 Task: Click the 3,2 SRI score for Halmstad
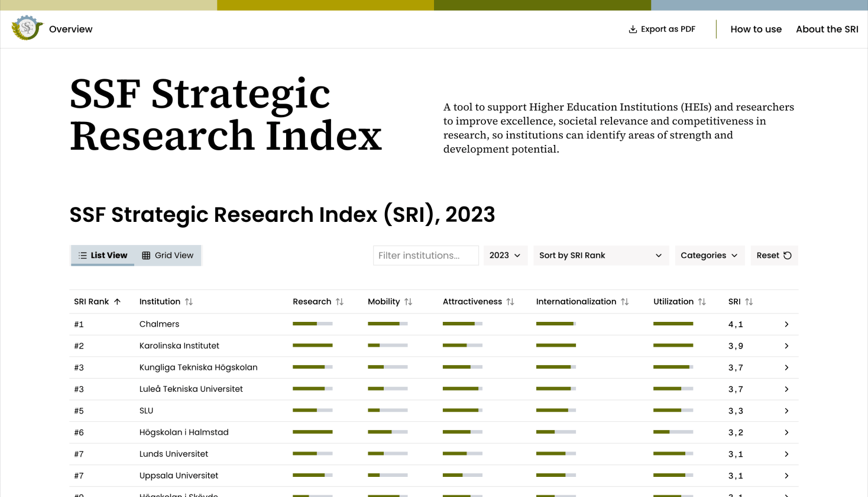point(736,433)
